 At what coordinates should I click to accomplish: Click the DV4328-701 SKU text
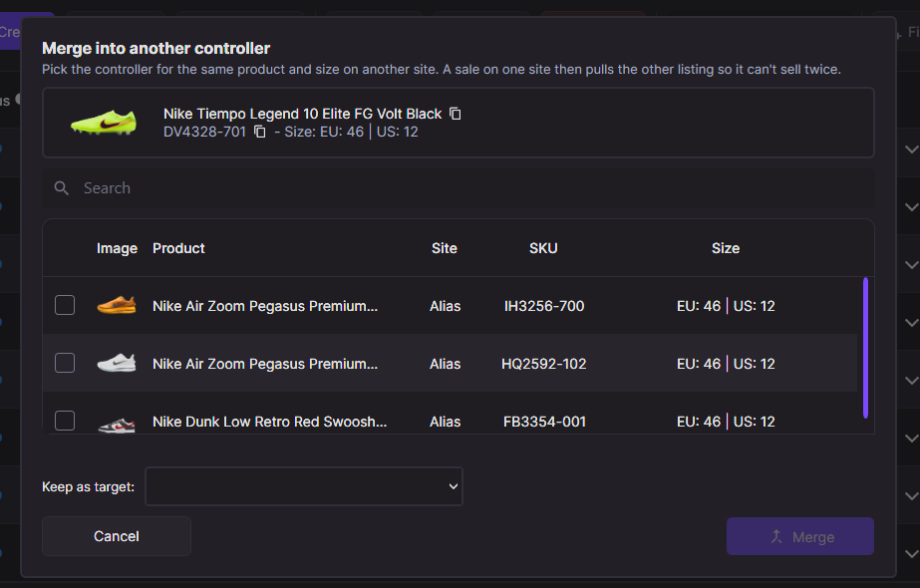(x=204, y=132)
